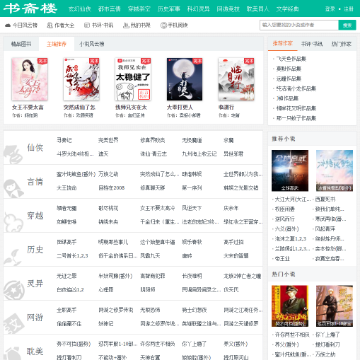Click the 网游 category icon
360x360 pixels.
coord(14,324)
